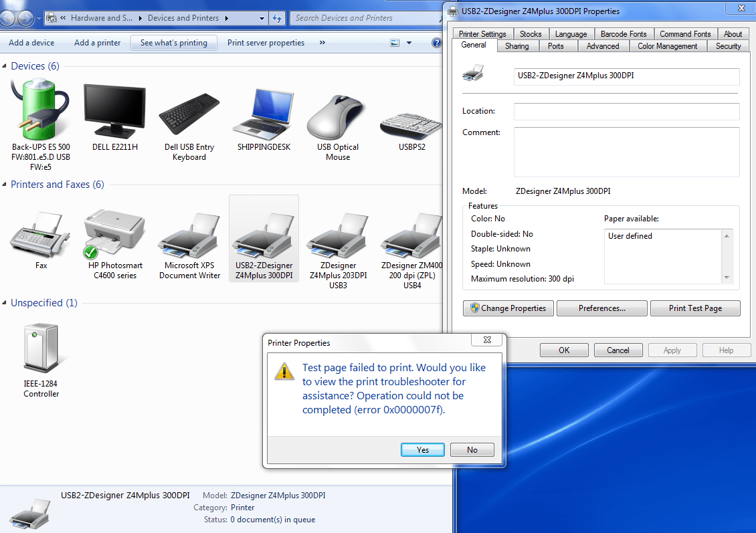Select the IEEE-1284 Controller icon
The width and height of the screenshot is (756, 533).
[41, 348]
